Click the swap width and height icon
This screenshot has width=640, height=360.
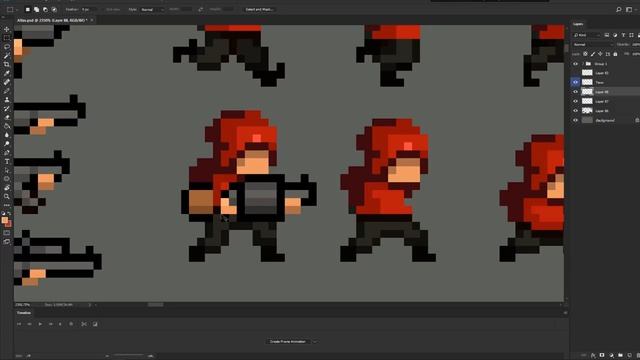200,9
